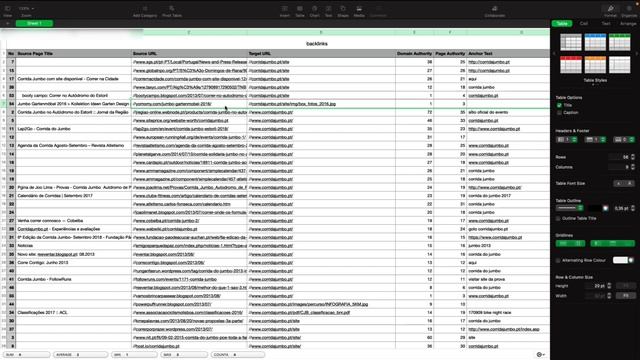640x360 pixels.
Task: Open the quick calculation settings gear menu
Action: pos(541,355)
